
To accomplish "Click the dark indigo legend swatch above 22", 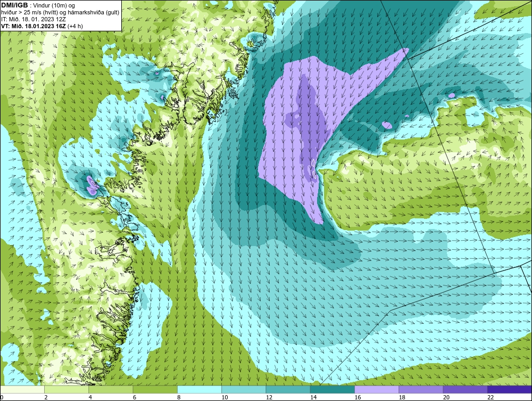I will tap(510, 389).
